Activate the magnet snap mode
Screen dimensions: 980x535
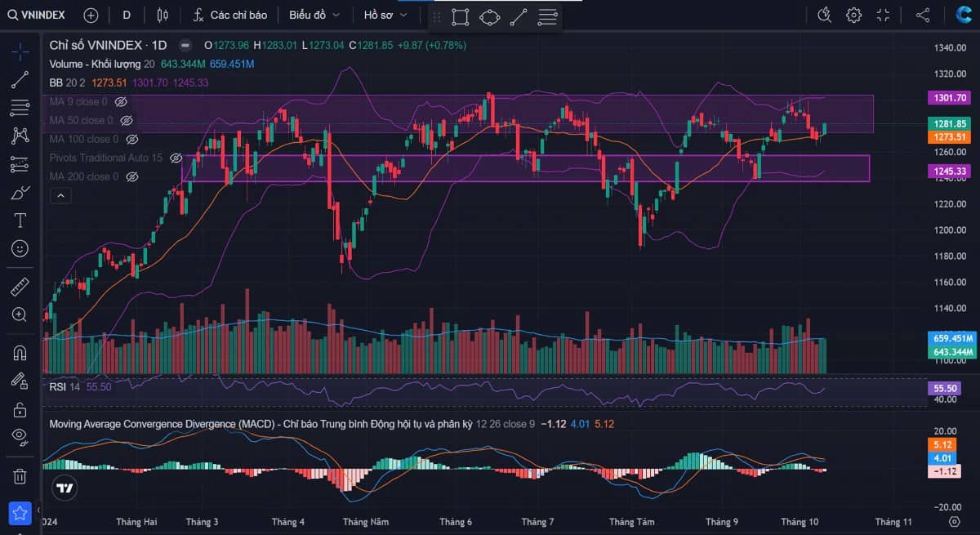[x=20, y=354]
